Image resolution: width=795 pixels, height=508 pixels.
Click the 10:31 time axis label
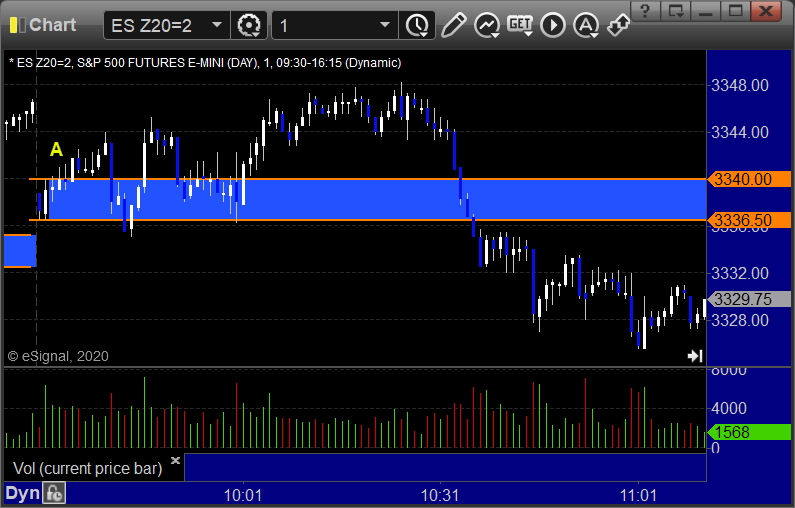point(440,495)
